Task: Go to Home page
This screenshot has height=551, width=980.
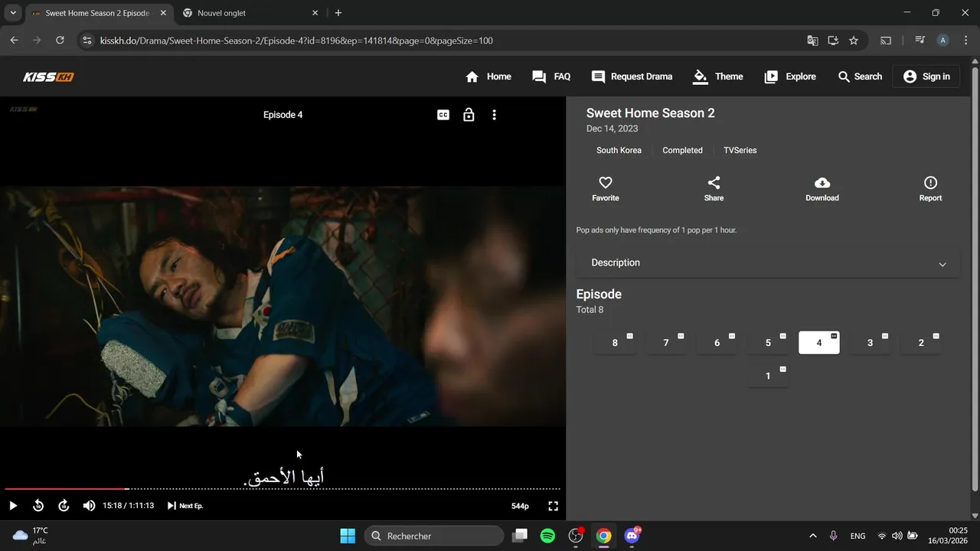Action: pyautogui.click(x=488, y=77)
